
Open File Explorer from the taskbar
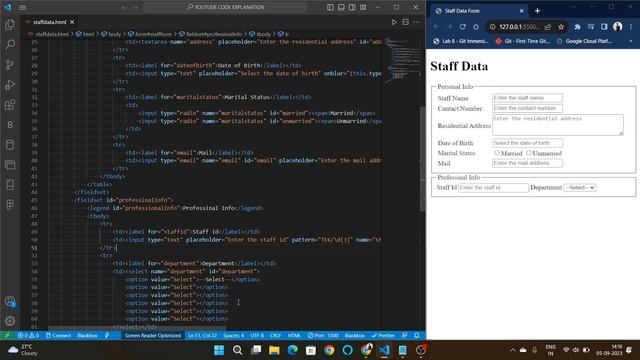click(274, 350)
